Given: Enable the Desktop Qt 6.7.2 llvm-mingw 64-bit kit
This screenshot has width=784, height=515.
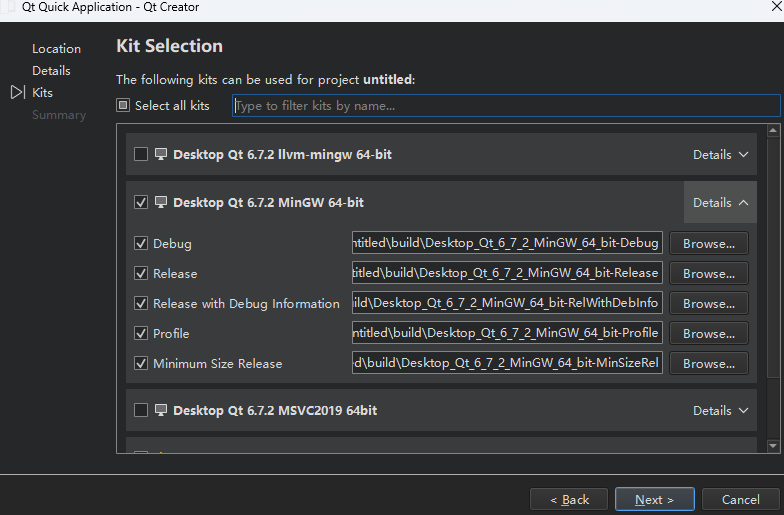Looking at the screenshot, I should tap(141, 154).
